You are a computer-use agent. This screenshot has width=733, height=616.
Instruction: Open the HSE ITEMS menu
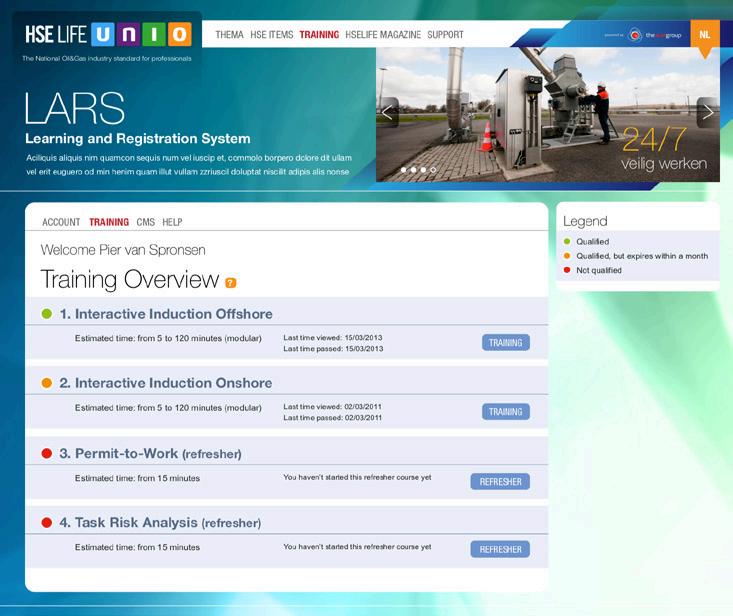point(272,35)
